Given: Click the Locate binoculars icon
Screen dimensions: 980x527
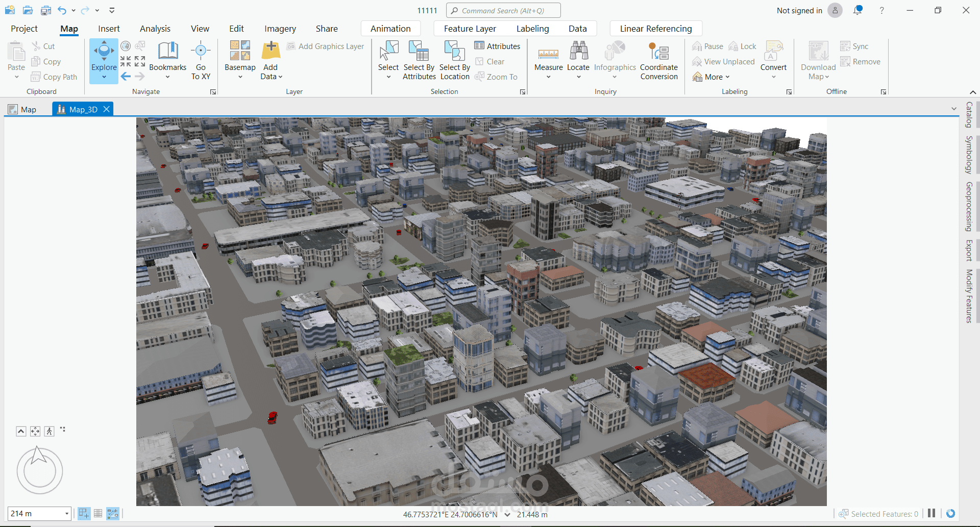Looking at the screenshot, I should coord(578,51).
